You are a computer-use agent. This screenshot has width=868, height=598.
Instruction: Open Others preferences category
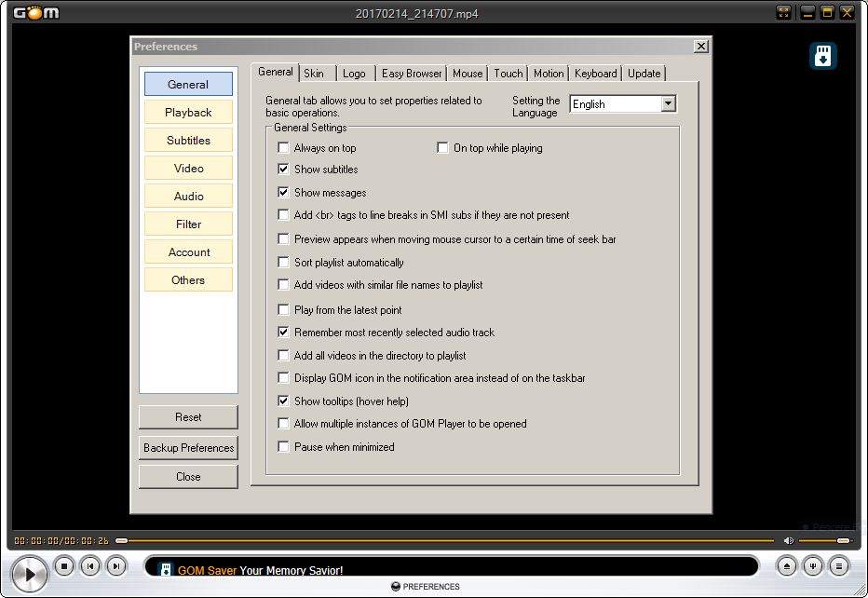188,280
